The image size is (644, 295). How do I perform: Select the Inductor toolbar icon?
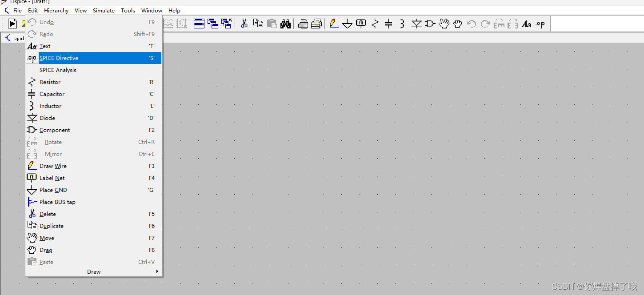pyautogui.click(x=402, y=24)
